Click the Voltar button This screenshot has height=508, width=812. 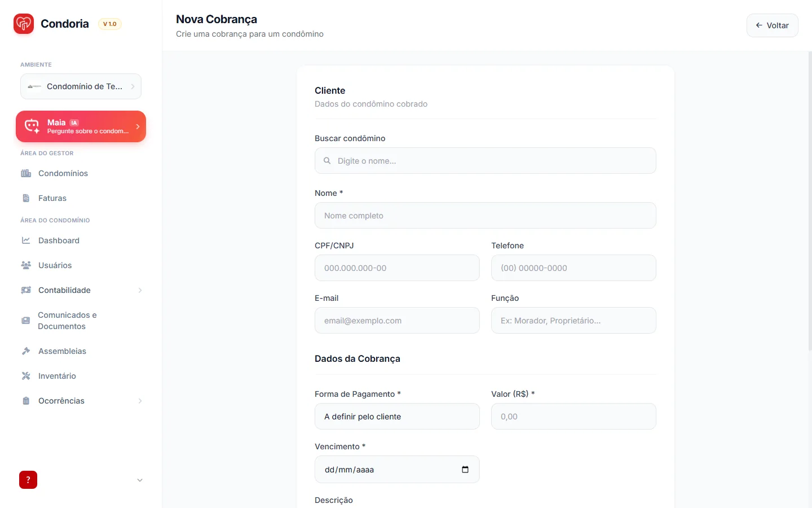point(773,25)
